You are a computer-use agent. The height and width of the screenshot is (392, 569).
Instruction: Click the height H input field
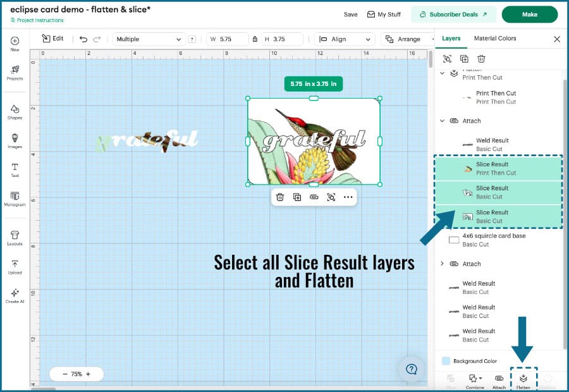[x=282, y=39]
